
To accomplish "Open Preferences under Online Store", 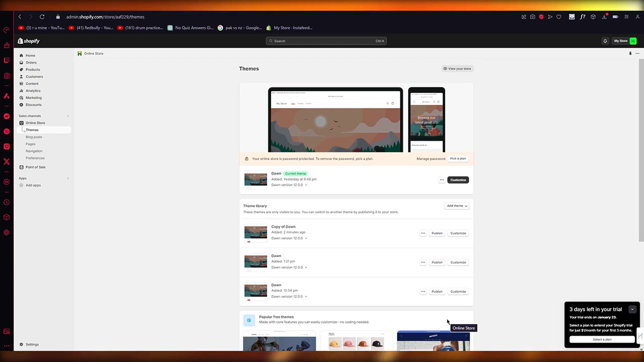I will click(x=35, y=158).
